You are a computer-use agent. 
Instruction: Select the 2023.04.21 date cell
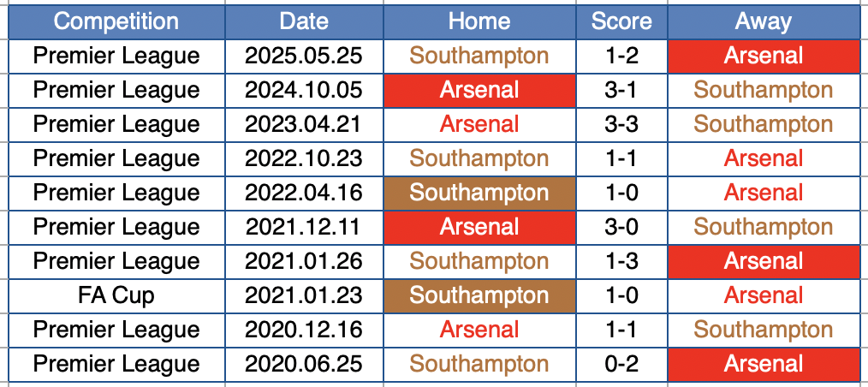(304, 124)
